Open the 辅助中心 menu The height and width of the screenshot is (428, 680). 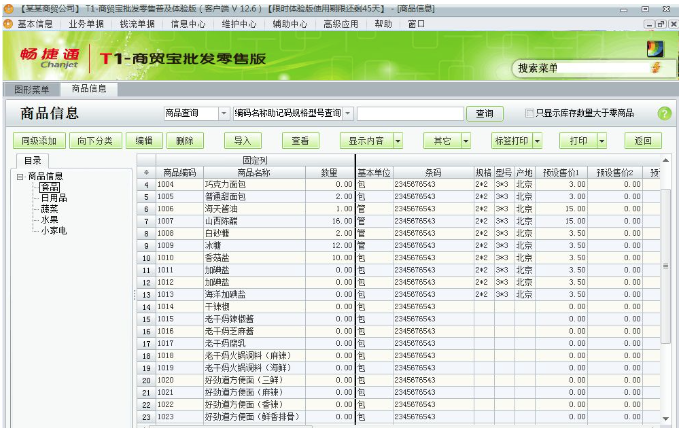(290, 24)
